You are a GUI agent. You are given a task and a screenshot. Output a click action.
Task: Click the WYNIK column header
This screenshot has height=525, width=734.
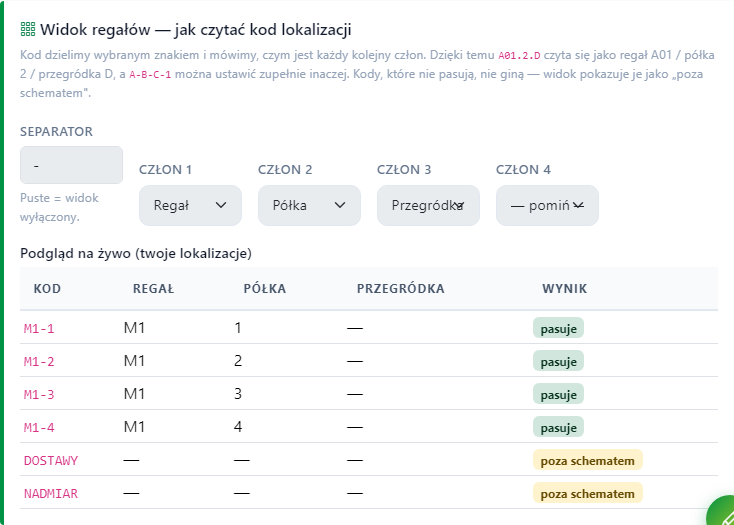[565, 289]
